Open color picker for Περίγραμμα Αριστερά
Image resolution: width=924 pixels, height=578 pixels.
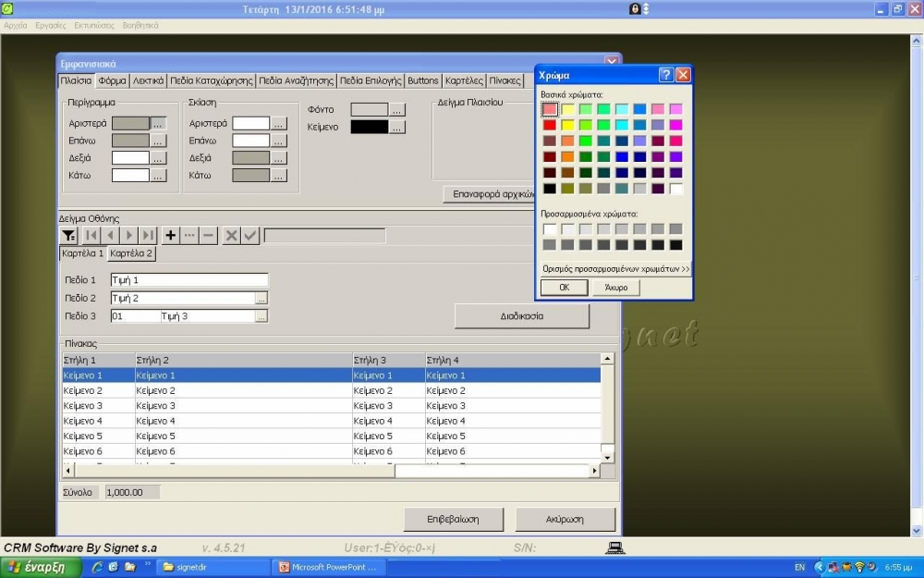coord(158,123)
